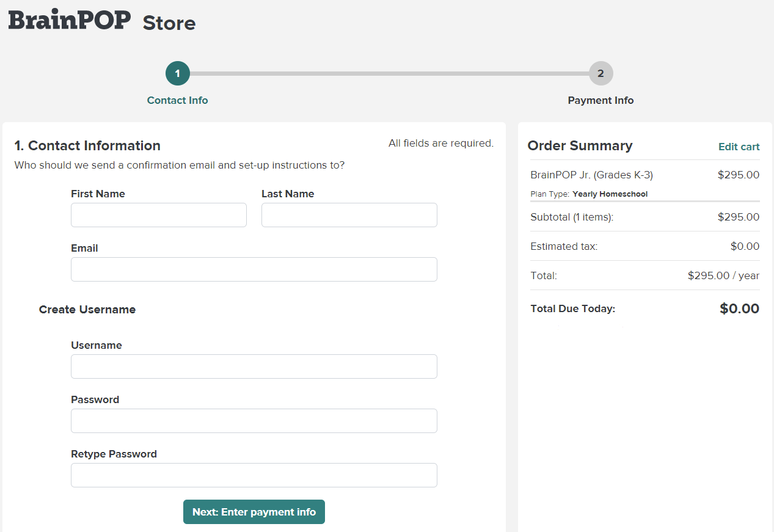Screen dimensions: 774x532
Task: Click the BrainPOP Jr. $295.00 price
Action: [x=739, y=175]
